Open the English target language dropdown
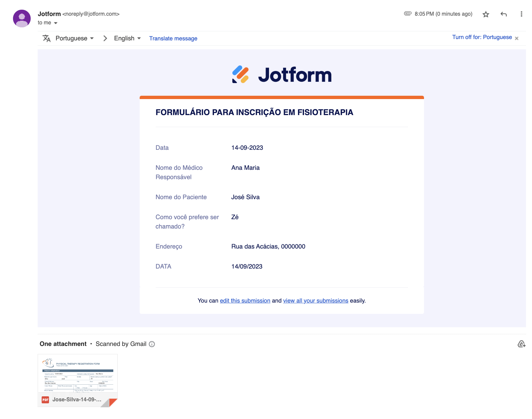The width and height of the screenshot is (532, 419). [127, 38]
